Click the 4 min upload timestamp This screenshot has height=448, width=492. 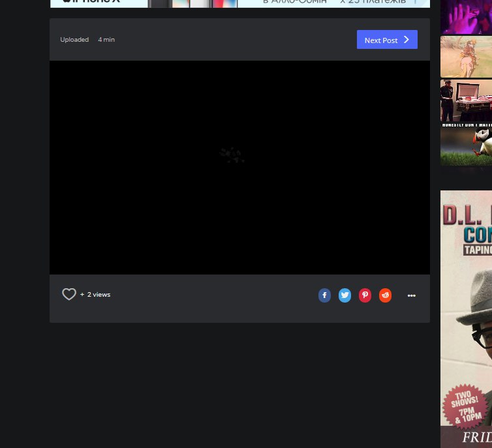(106, 40)
